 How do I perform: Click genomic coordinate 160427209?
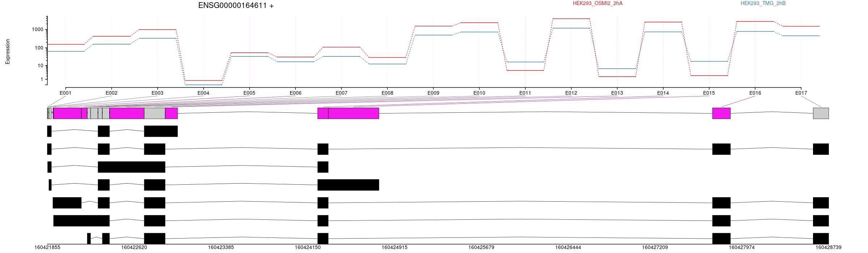pos(655,248)
